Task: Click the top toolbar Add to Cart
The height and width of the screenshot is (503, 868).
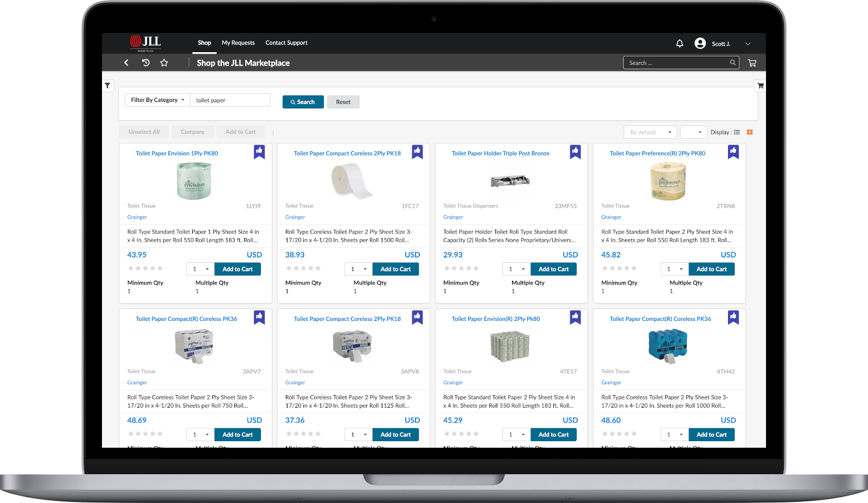Action: [x=240, y=132]
